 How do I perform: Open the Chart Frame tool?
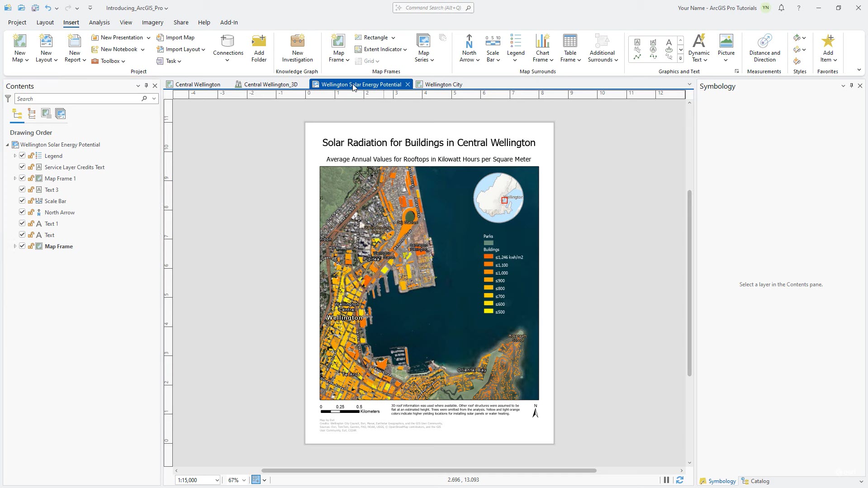pos(542,42)
